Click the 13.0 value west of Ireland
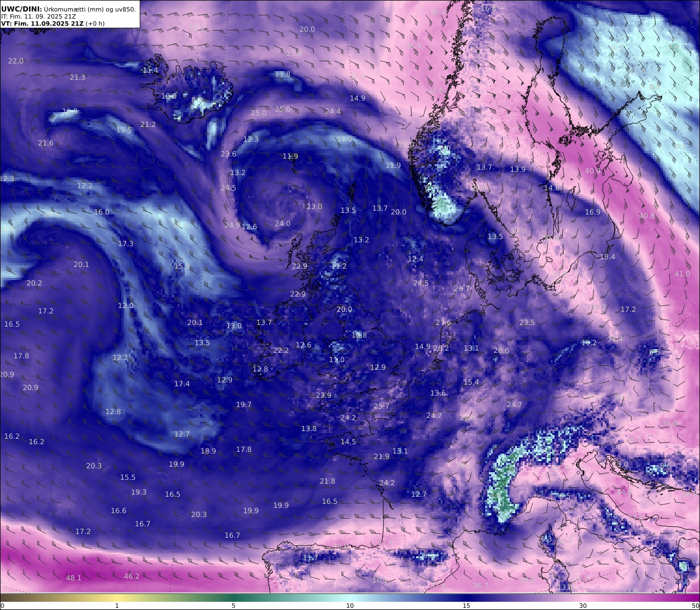This screenshot has height=610, width=700. (x=234, y=326)
